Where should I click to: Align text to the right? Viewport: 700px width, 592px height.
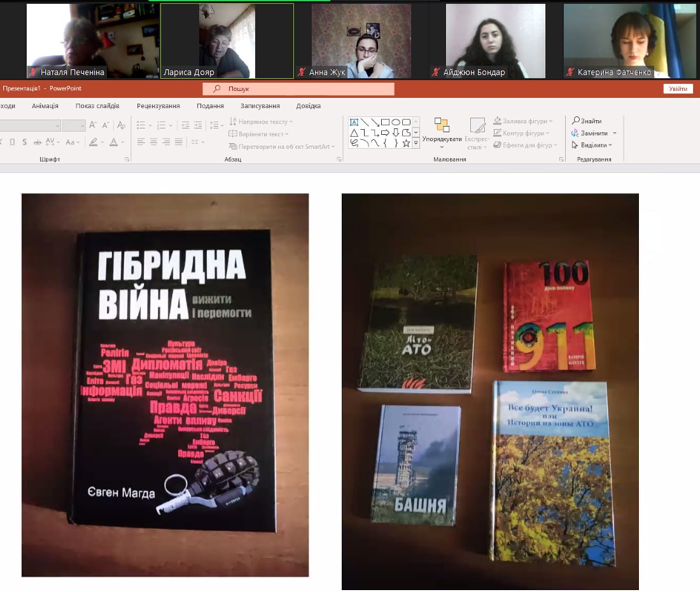pos(166,142)
